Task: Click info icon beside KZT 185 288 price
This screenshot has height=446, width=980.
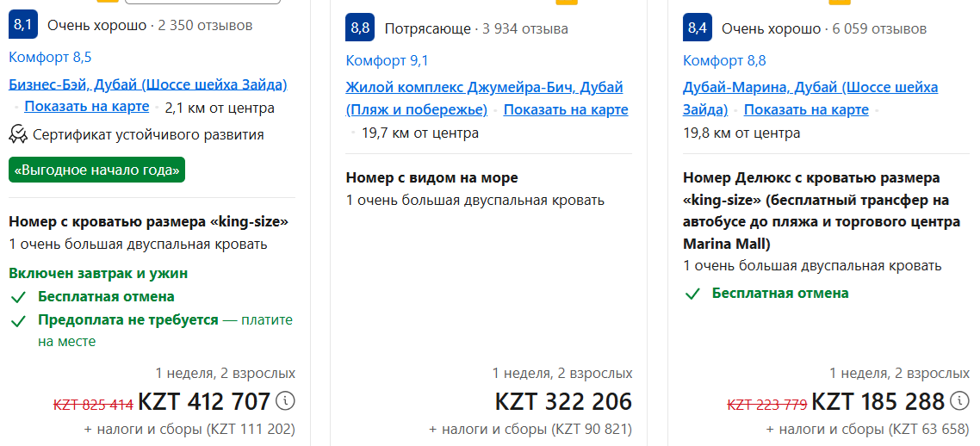Action: click(x=959, y=401)
